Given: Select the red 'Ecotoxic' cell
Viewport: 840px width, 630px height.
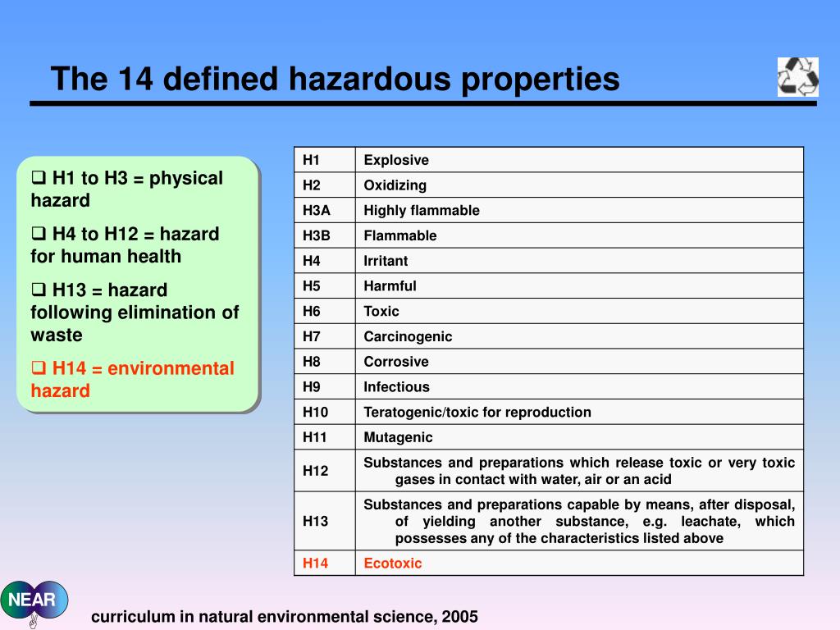Looking at the screenshot, I should tap(579, 563).
